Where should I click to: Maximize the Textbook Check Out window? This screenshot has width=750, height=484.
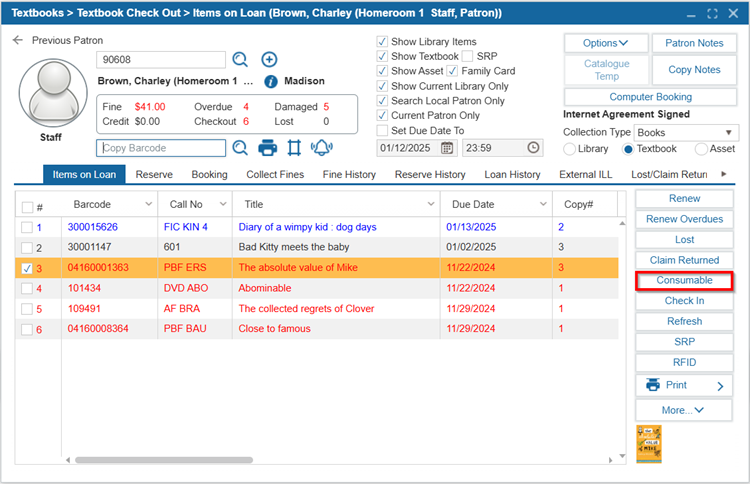(x=712, y=13)
